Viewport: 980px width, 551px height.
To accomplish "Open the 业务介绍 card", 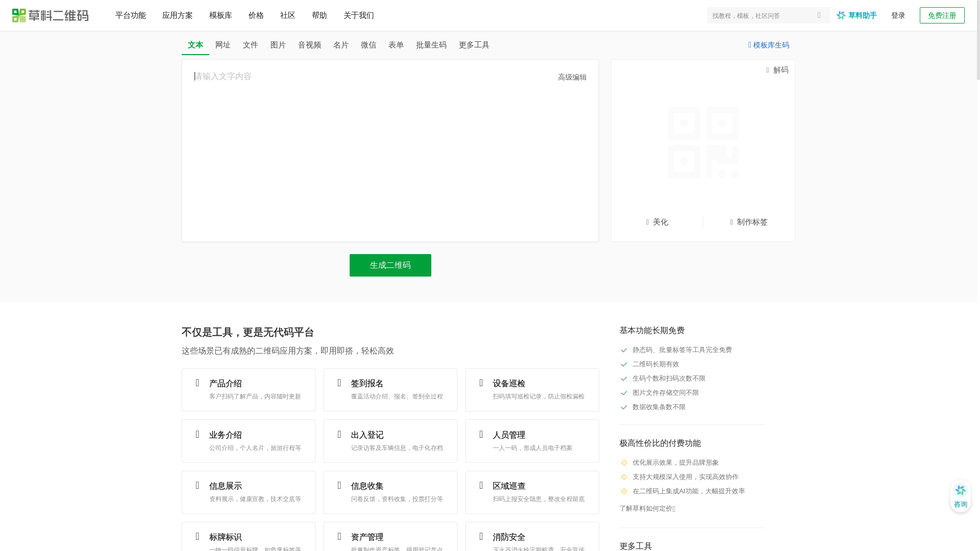I will [249, 441].
